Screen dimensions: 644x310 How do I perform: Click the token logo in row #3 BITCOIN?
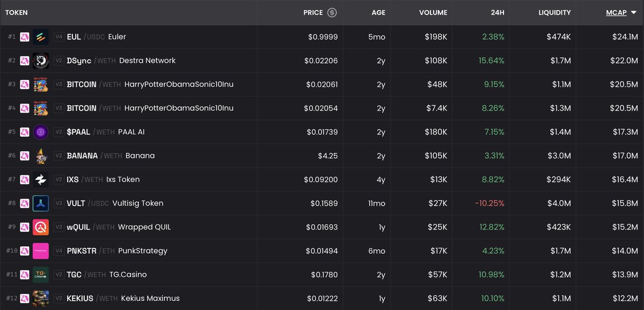tap(41, 84)
